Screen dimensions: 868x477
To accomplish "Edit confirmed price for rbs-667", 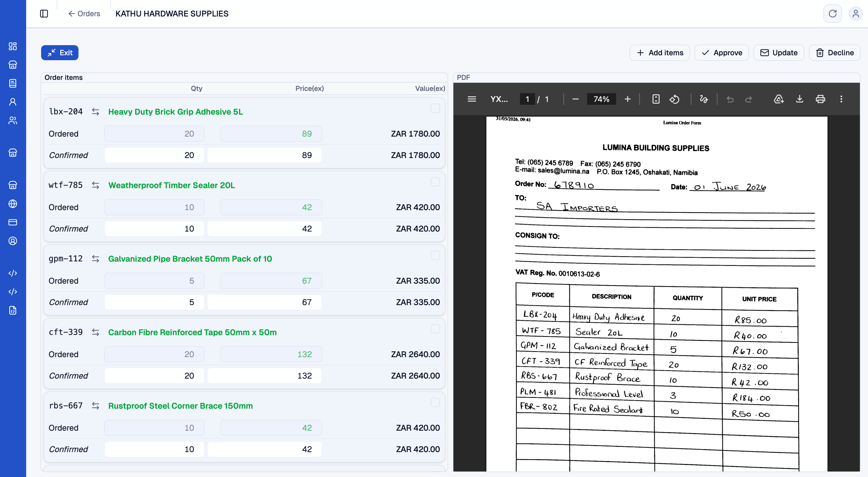I will coord(265,449).
